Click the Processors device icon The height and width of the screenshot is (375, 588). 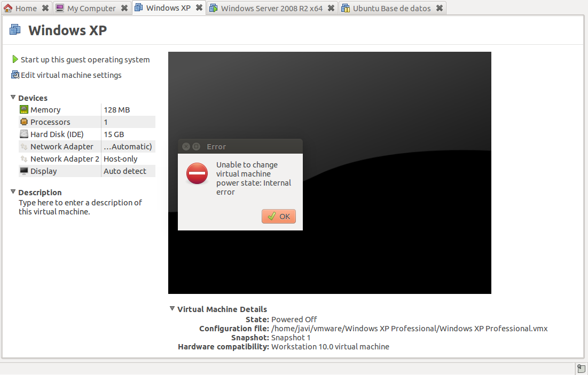tap(24, 122)
